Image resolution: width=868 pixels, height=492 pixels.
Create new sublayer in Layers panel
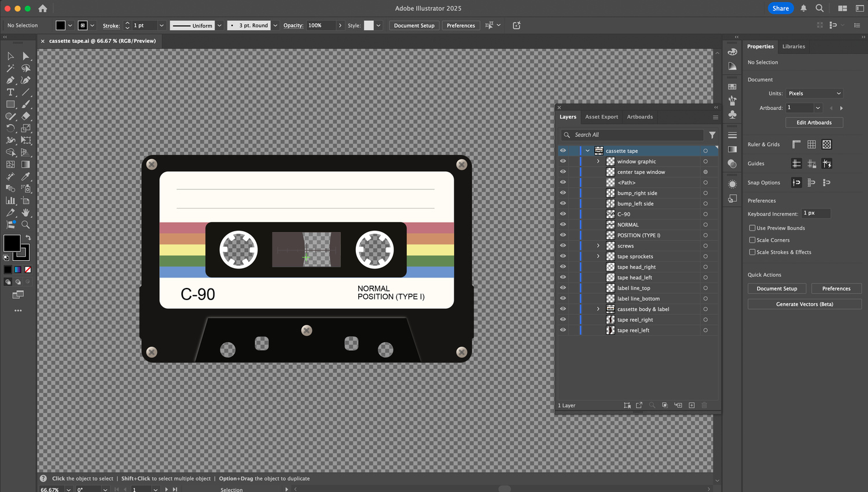(678, 405)
